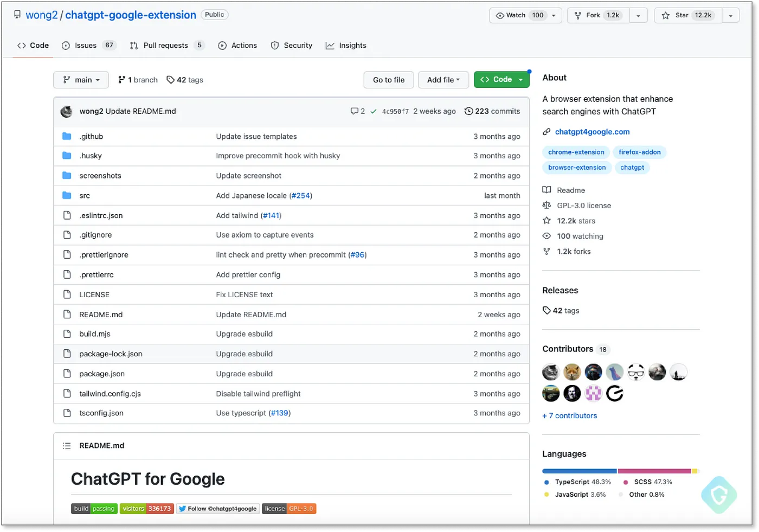Open the main branch dropdown
The width and height of the screenshot is (759, 532).
(x=81, y=80)
